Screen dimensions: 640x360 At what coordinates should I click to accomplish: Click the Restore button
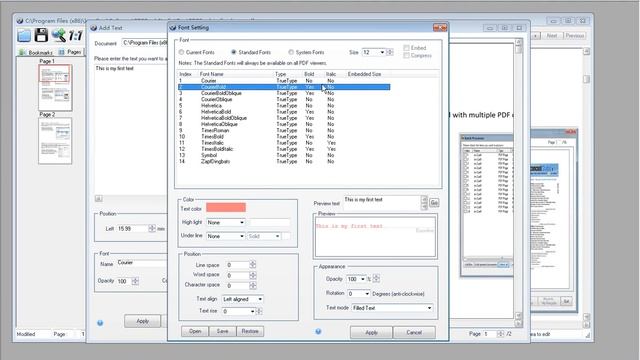coord(250,331)
